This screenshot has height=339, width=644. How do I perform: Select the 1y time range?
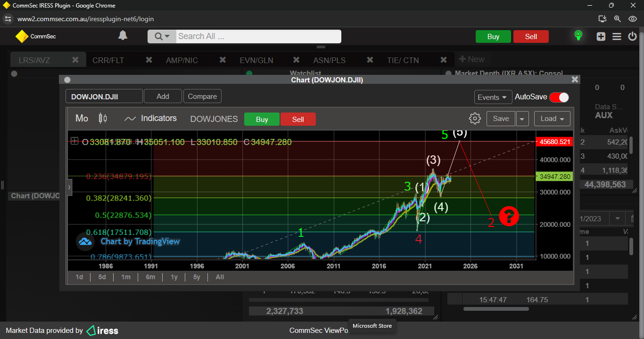pos(174,277)
